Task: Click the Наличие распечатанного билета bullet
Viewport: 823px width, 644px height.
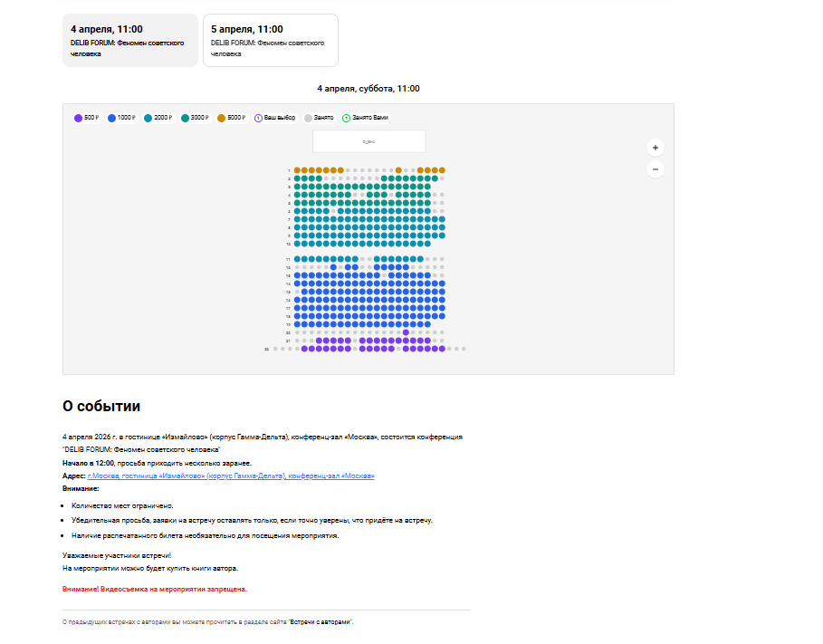Action: pos(206,536)
